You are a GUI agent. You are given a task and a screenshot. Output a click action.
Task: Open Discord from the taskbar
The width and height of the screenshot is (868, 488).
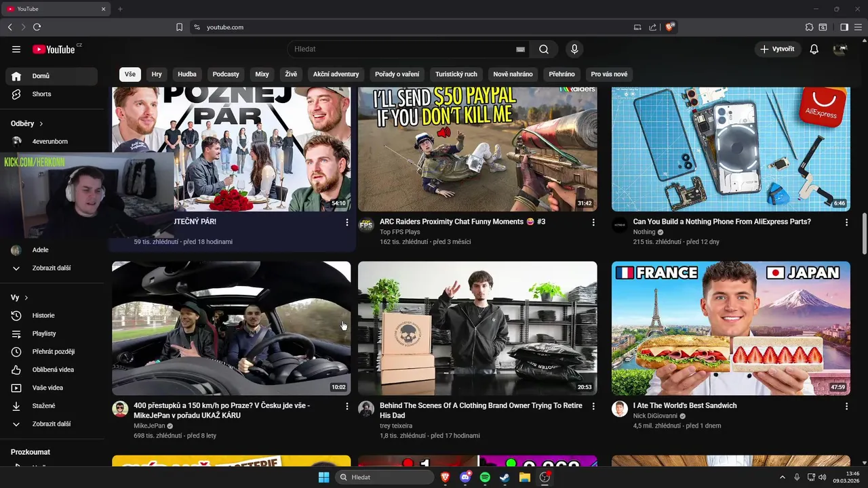pos(465,477)
